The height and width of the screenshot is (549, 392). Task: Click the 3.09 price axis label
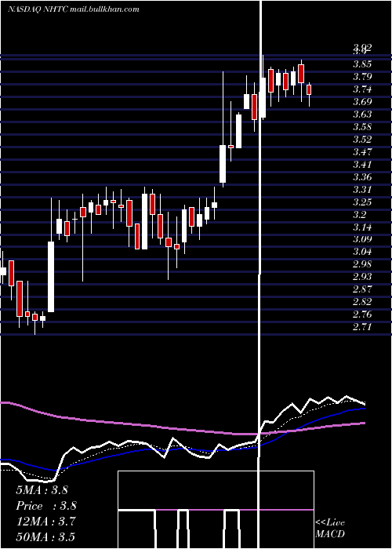(x=362, y=239)
